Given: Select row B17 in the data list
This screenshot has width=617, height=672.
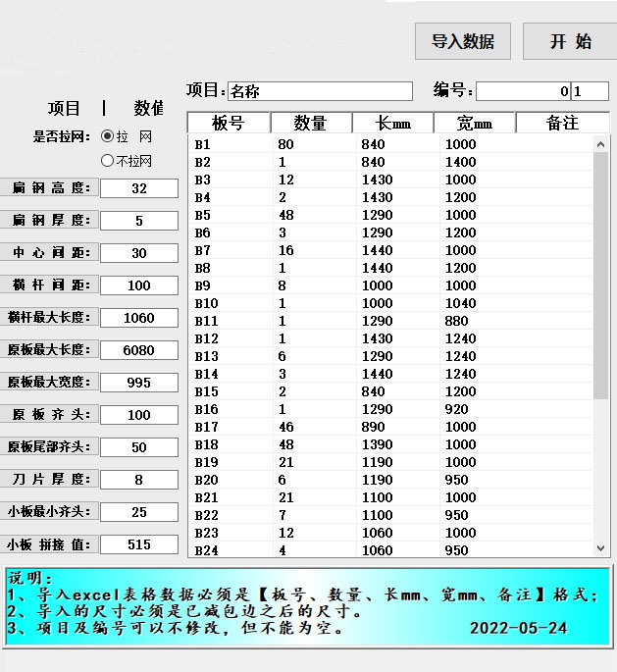Looking at the screenshot, I should click(392, 427).
